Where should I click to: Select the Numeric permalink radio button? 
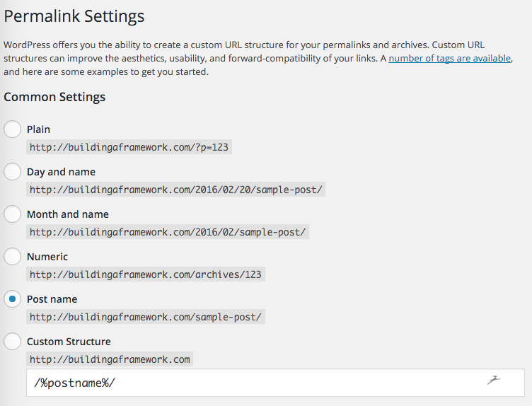click(12, 257)
